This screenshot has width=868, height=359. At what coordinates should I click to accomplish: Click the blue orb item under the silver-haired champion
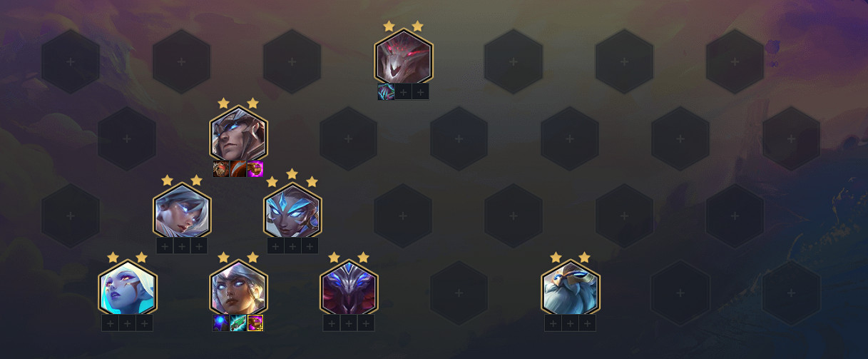pos(221,323)
